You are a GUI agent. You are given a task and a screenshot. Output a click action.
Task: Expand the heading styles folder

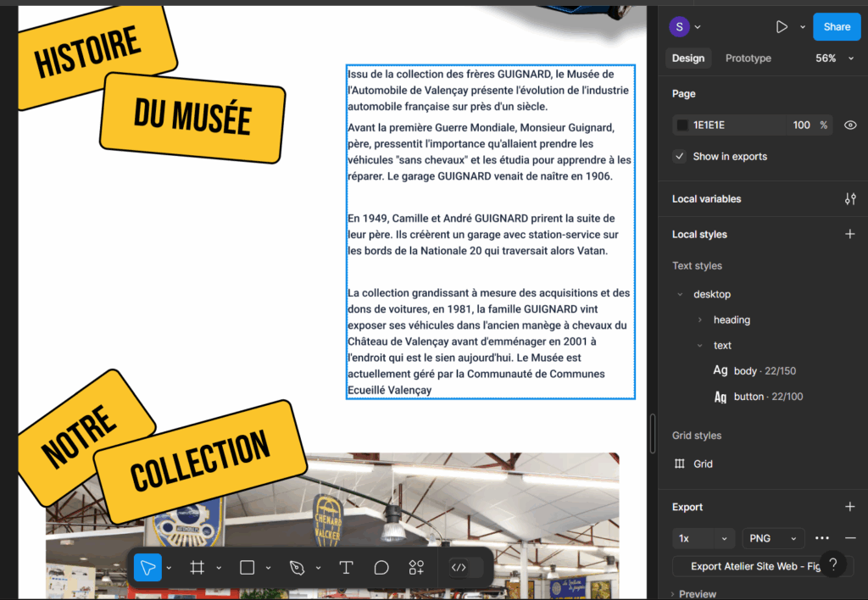[699, 320]
